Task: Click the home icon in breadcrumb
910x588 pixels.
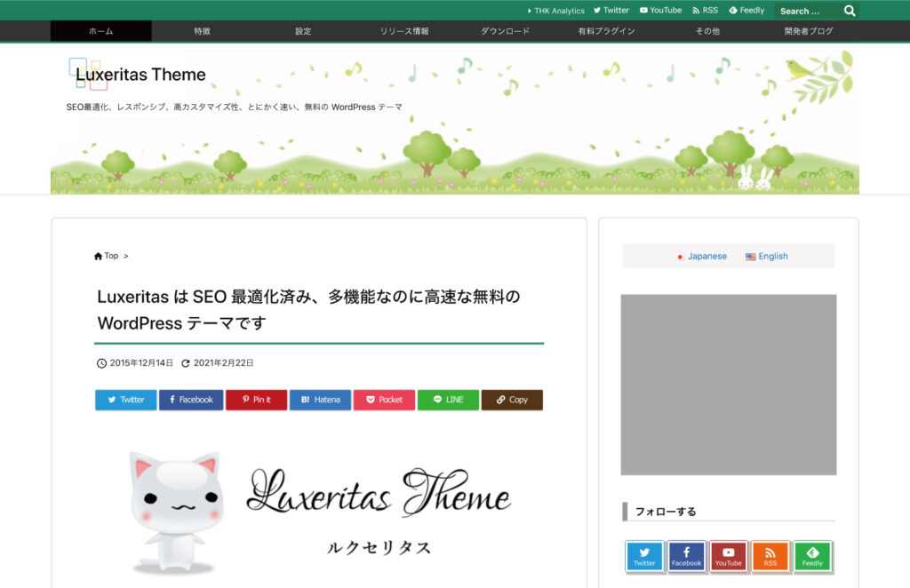Action: point(98,256)
